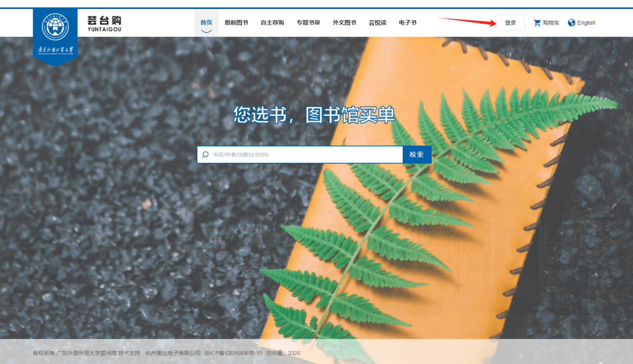This screenshot has height=364, width=633.
Task: Click the magnifier icon in search box
Action: click(205, 155)
